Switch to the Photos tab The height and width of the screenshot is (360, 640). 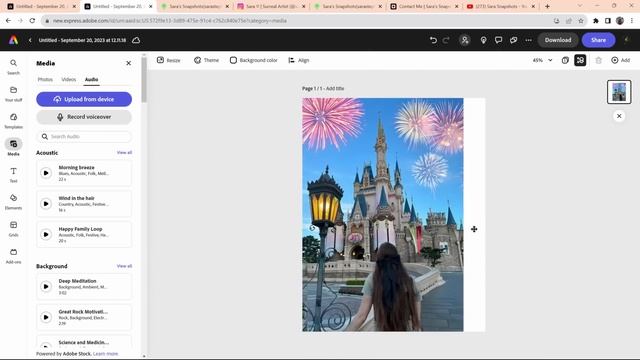pyautogui.click(x=45, y=80)
